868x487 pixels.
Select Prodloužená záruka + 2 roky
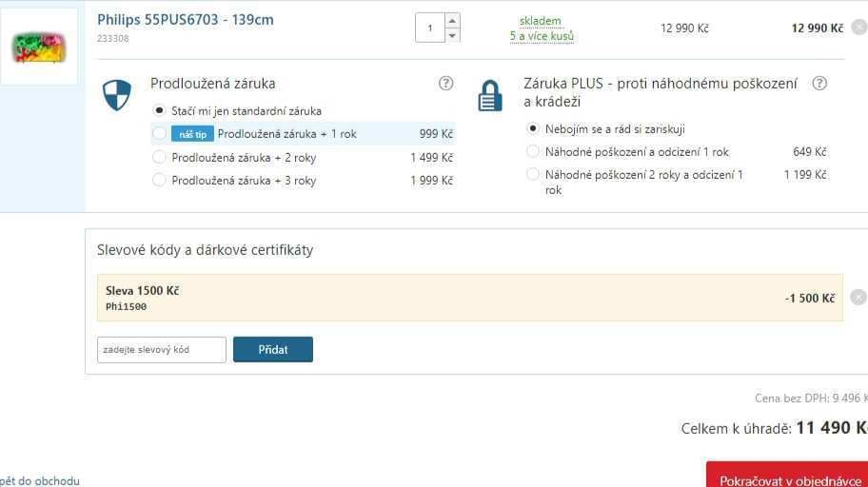[x=159, y=157]
